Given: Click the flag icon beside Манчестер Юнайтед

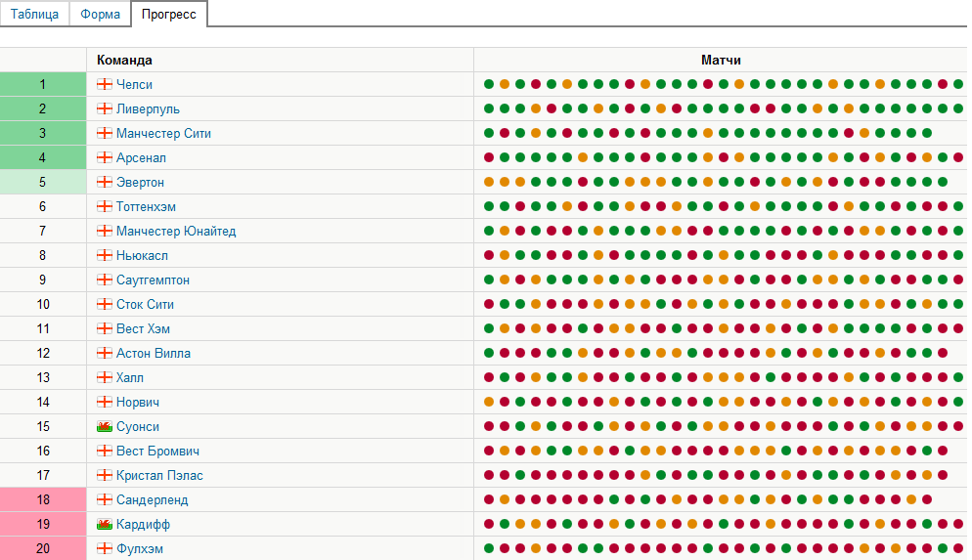Looking at the screenshot, I should point(105,231).
